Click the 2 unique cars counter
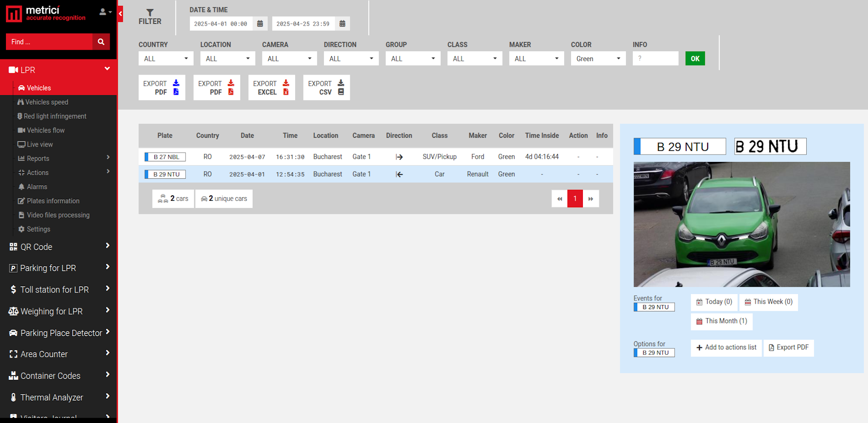The image size is (868, 423). pos(224,198)
